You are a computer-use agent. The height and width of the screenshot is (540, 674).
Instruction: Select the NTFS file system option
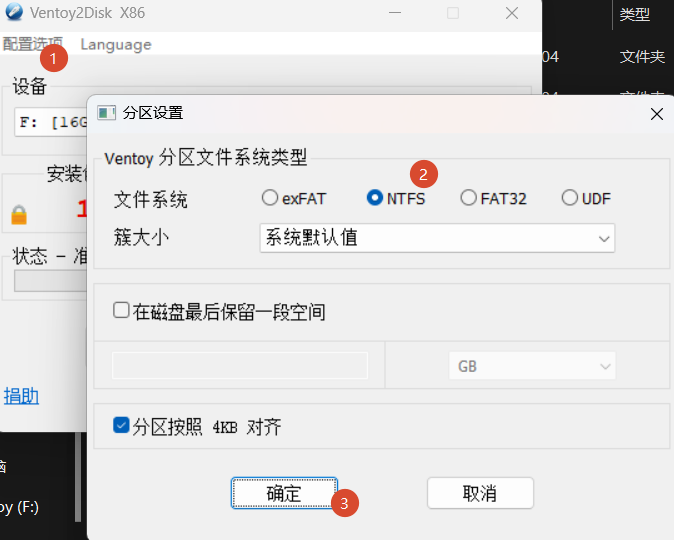(396, 199)
